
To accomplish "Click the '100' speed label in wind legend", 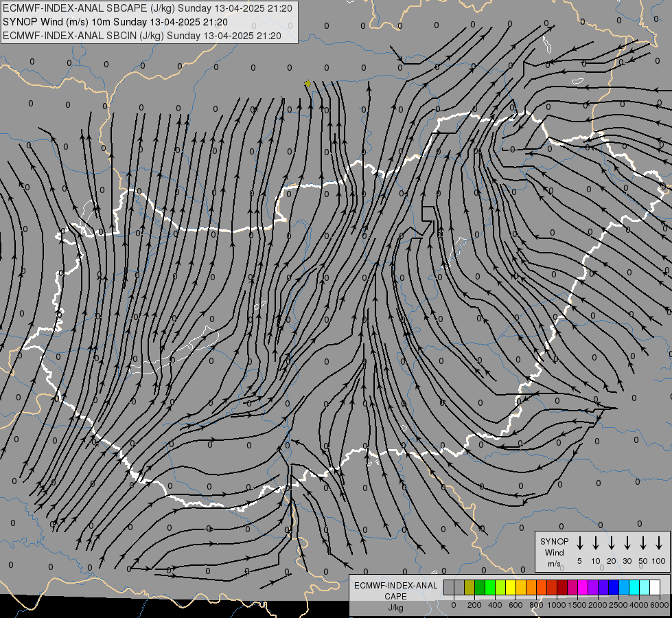I will coord(659,561).
